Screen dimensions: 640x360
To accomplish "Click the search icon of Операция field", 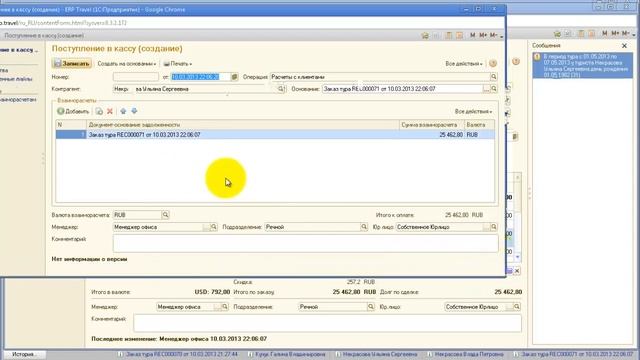I will coord(494,77).
